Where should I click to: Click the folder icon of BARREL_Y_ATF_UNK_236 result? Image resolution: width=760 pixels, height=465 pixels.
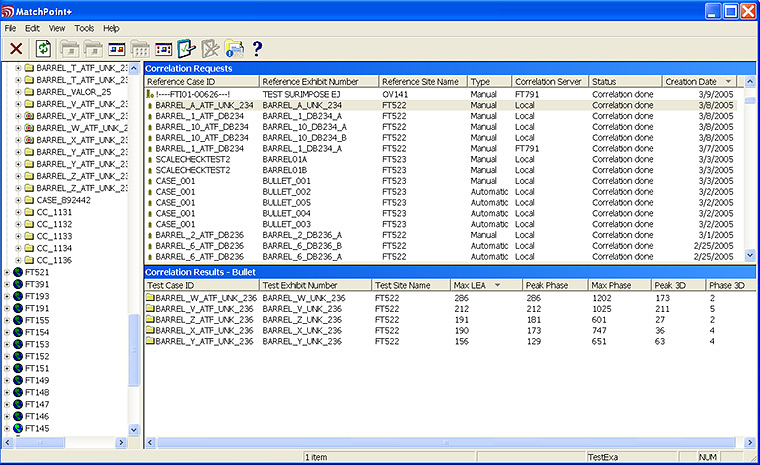click(150, 341)
